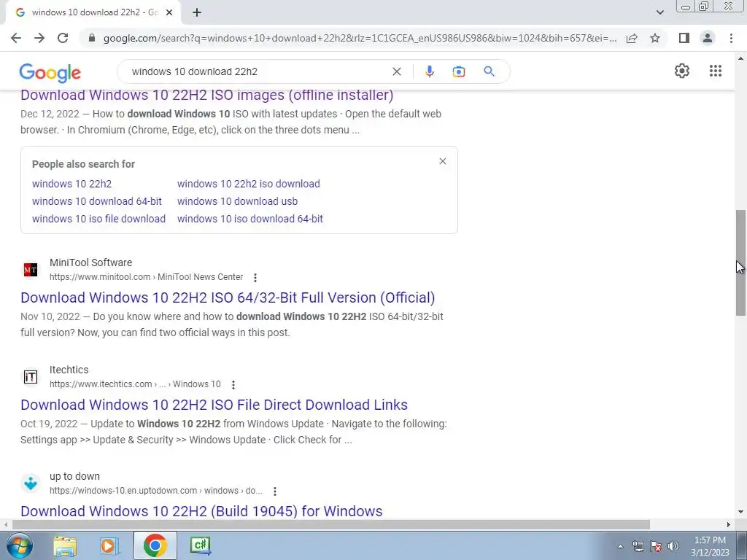The width and height of the screenshot is (747, 560).
Task: Open ISO File Direct Download Links result
Action: 214,405
